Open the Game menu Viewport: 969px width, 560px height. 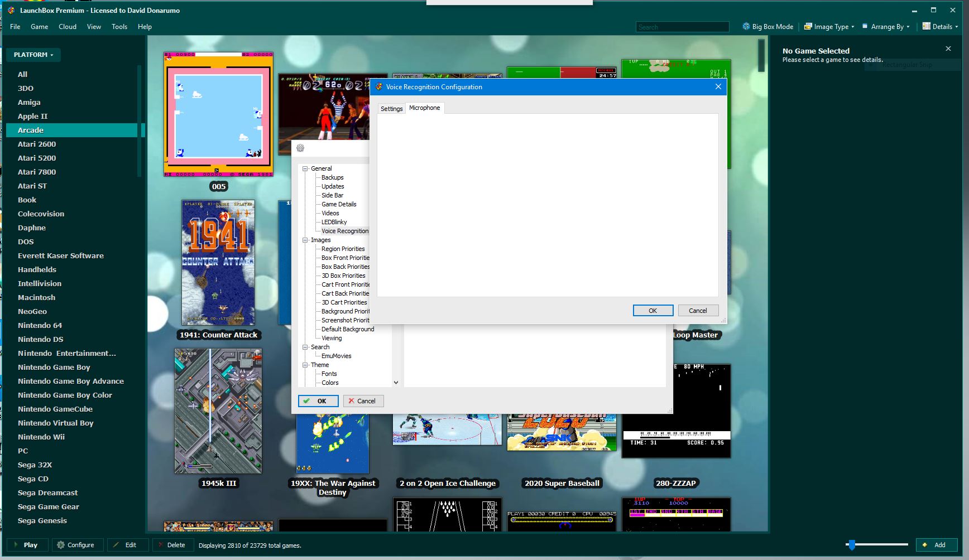[39, 27]
